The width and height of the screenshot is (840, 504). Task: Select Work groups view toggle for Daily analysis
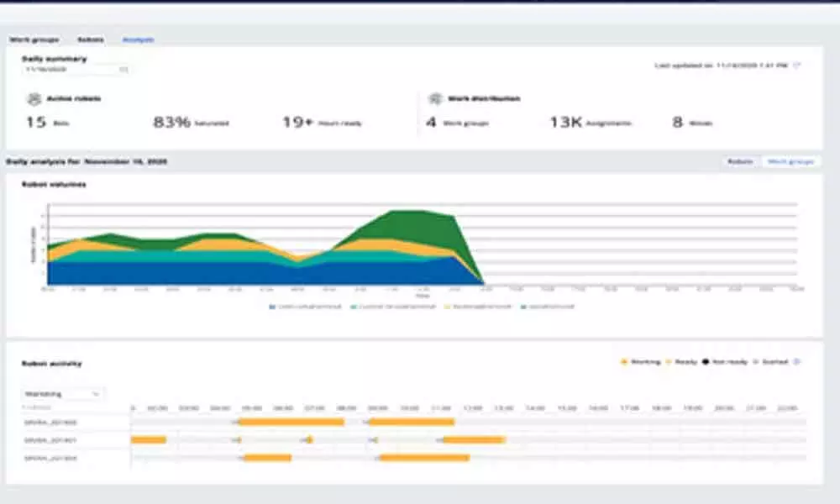(x=790, y=161)
